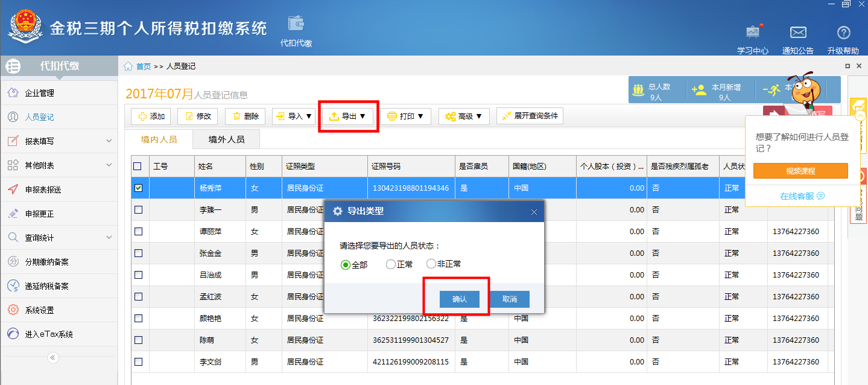The width and height of the screenshot is (868, 385).
Task: Toggle the select-all checkbox in table header
Action: coord(138,166)
